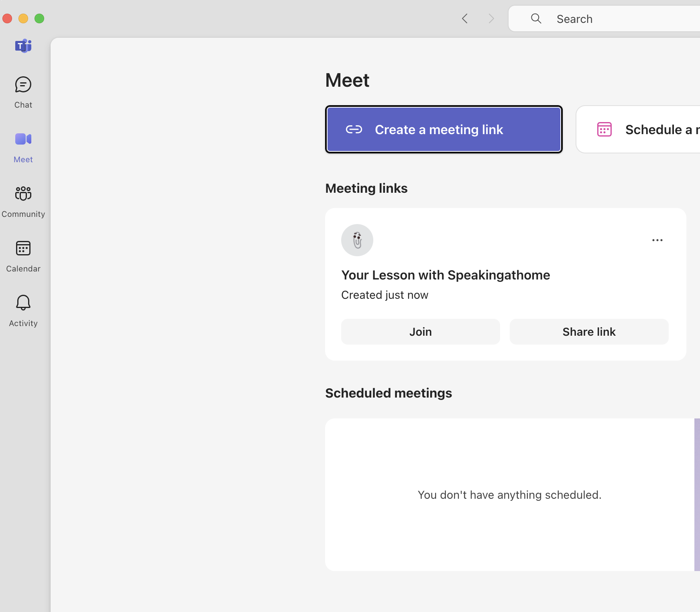Image resolution: width=700 pixels, height=612 pixels.
Task: Open the Chat section from the sidebar
Action: pos(23,92)
